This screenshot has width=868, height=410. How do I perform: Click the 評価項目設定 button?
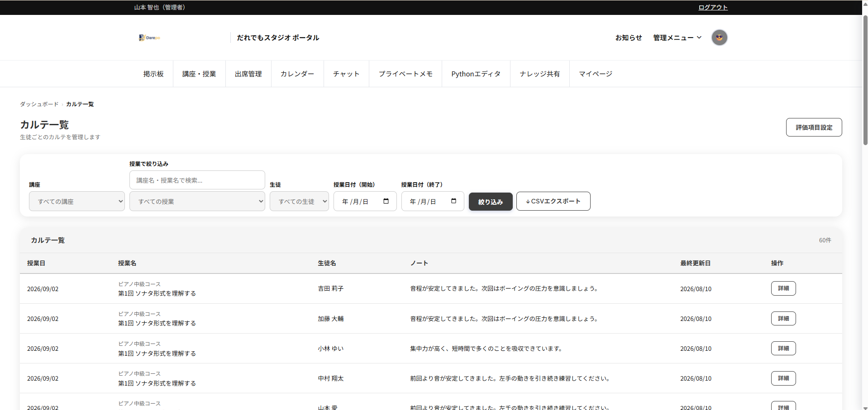coord(814,127)
